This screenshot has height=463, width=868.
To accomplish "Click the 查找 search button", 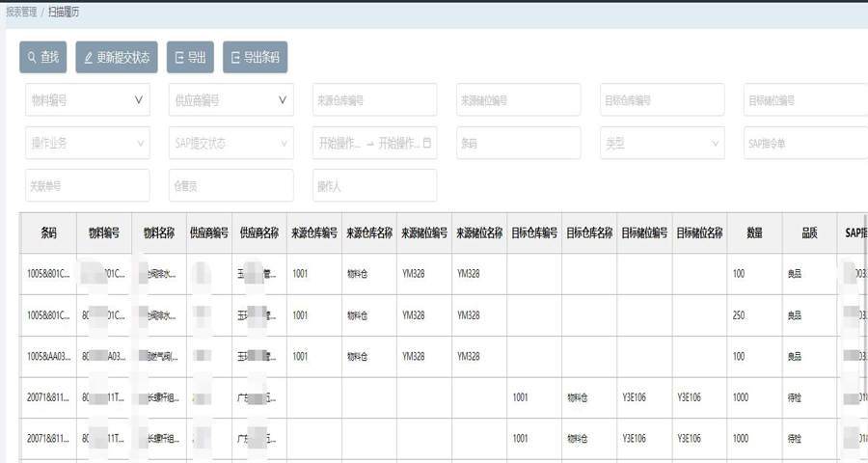I will tap(42, 58).
